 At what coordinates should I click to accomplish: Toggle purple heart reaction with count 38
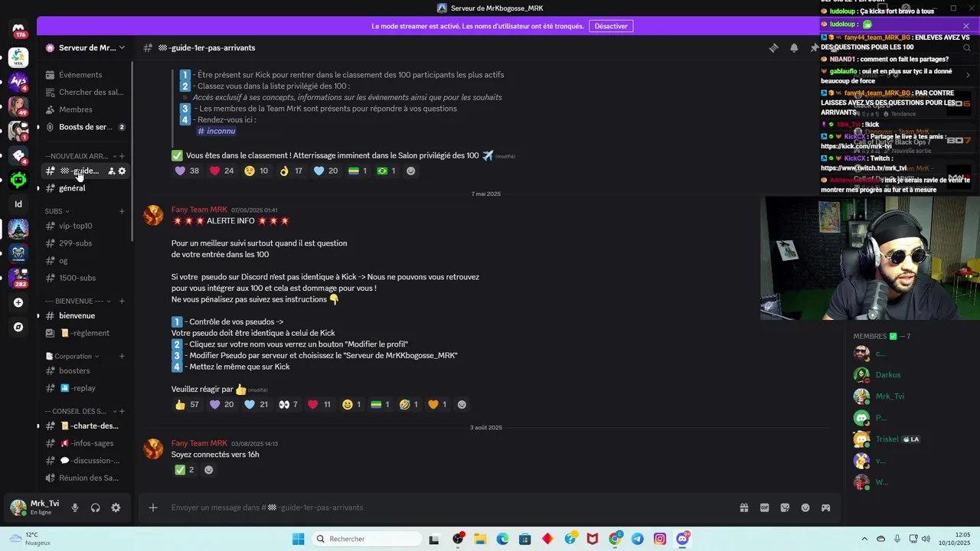tap(187, 171)
